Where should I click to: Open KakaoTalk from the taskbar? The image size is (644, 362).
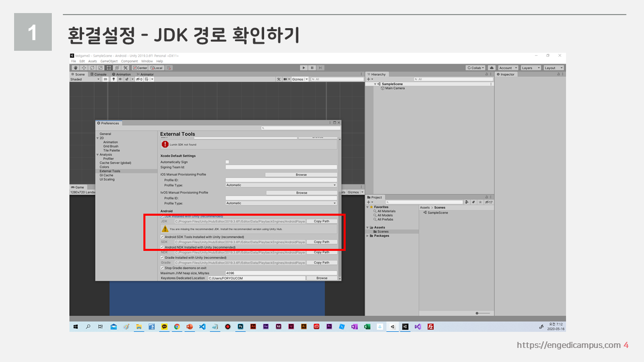tap(164, 326)
